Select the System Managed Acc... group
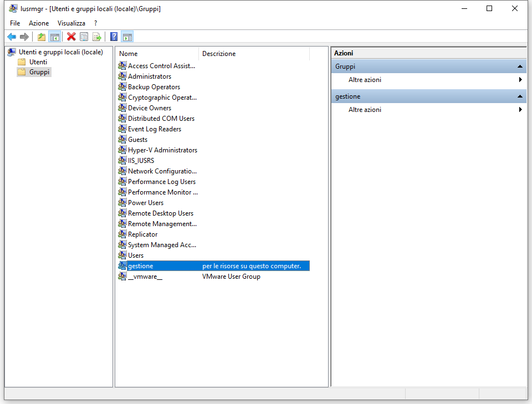Image resolution: width=532 pixels, height=404 pixels. 162,244
